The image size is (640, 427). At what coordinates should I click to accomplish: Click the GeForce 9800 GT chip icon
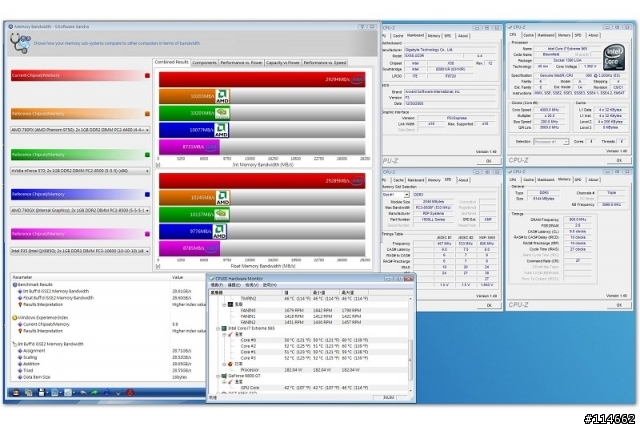coord(224,376)
